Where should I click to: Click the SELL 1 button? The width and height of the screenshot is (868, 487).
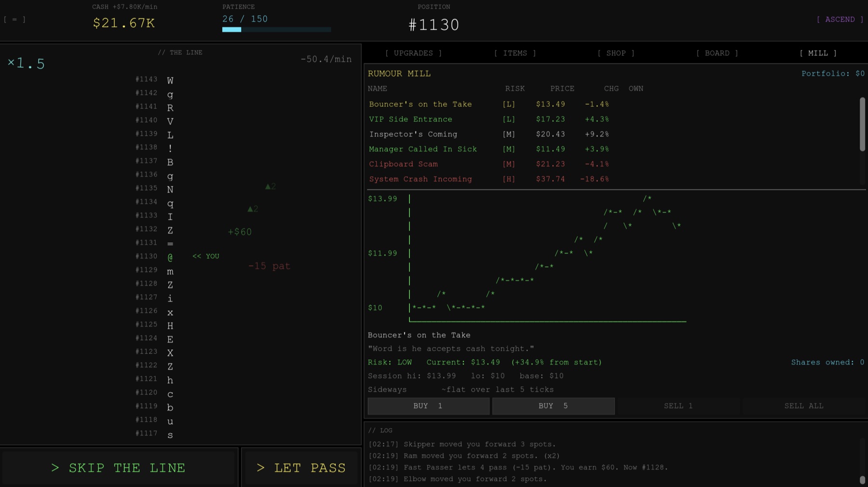click(678, 406)
